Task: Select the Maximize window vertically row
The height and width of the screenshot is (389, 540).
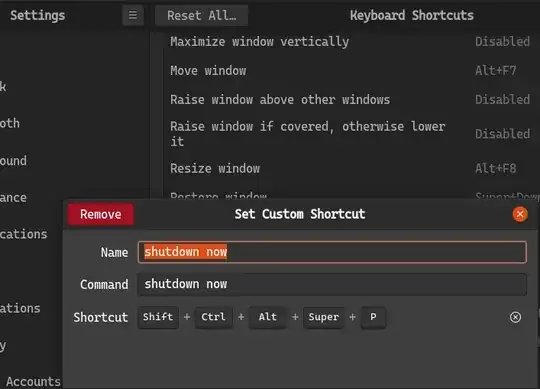Action: (x=351, y=42)
